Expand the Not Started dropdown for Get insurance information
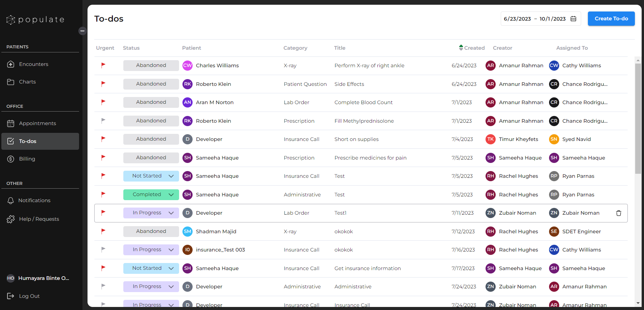The width and height of the screenshot is (644, 310). click(171, 268)
